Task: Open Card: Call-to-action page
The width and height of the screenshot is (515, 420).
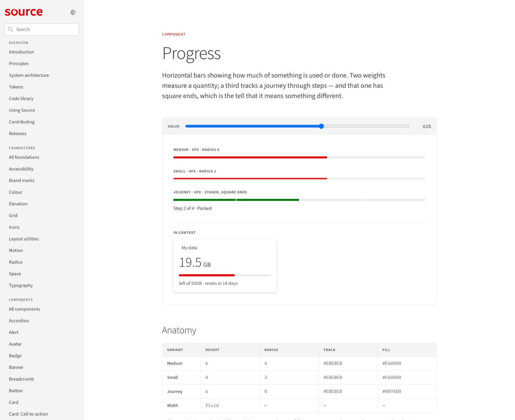Action: tap(28, 414)
